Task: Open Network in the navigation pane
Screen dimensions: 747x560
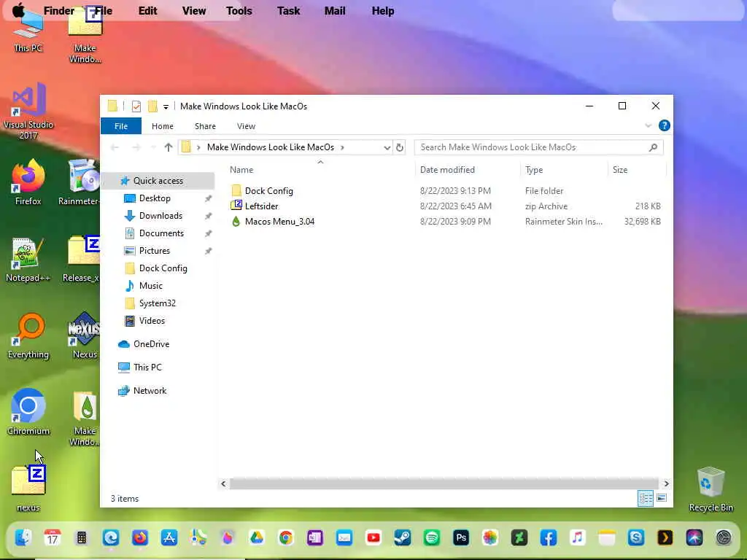Action: pyautogui.click(x=150, y=391)
